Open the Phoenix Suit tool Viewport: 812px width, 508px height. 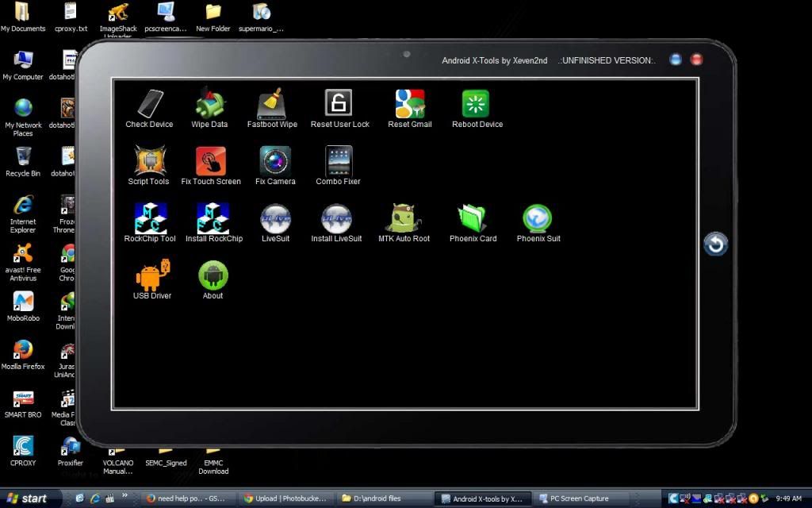point(538,219)
